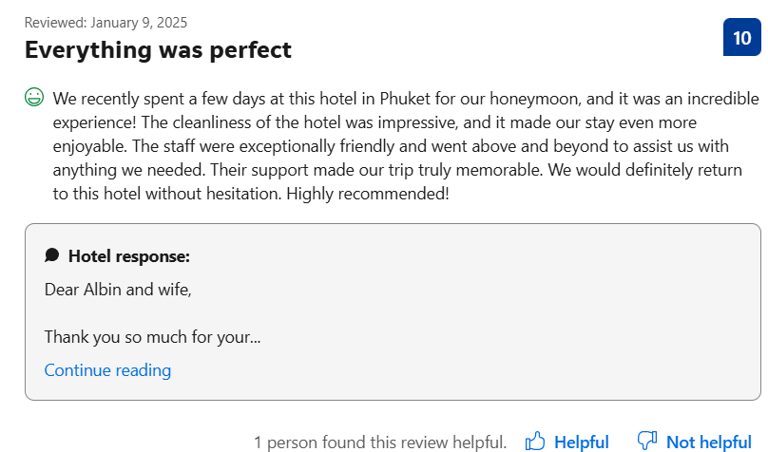Click the 'Reviewed: January 9, 2025' date
Viewport: 768px width, 452px height.
106,23
